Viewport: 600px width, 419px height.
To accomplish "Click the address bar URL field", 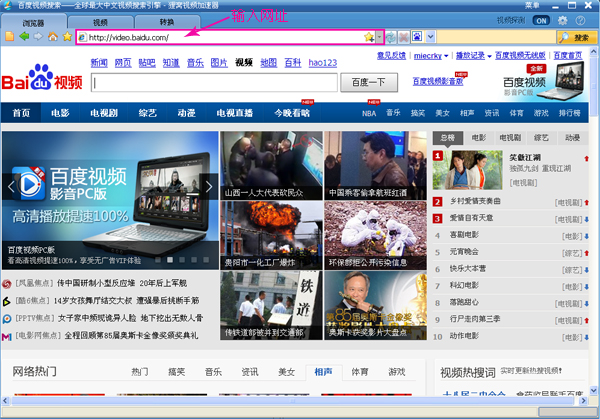I will [225, 37].
